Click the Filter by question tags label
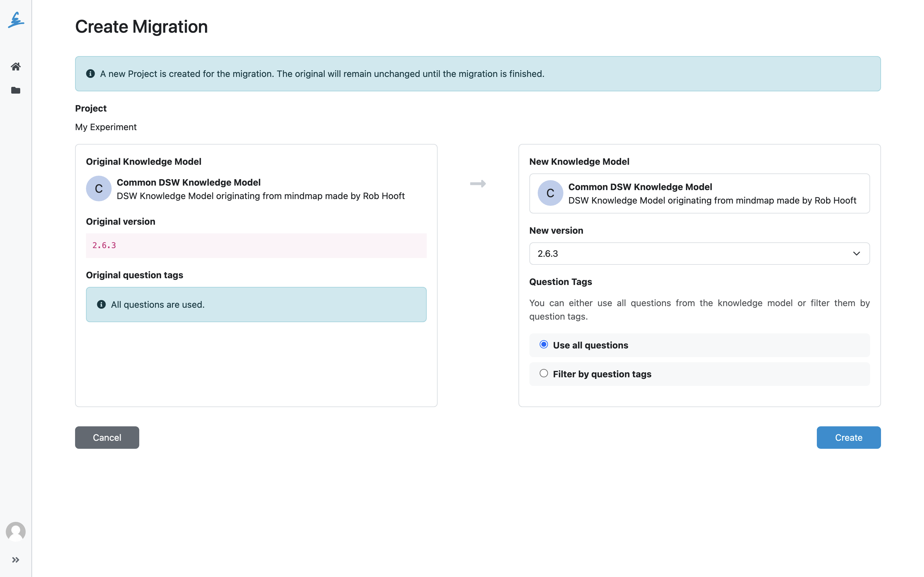 (602, 374)
